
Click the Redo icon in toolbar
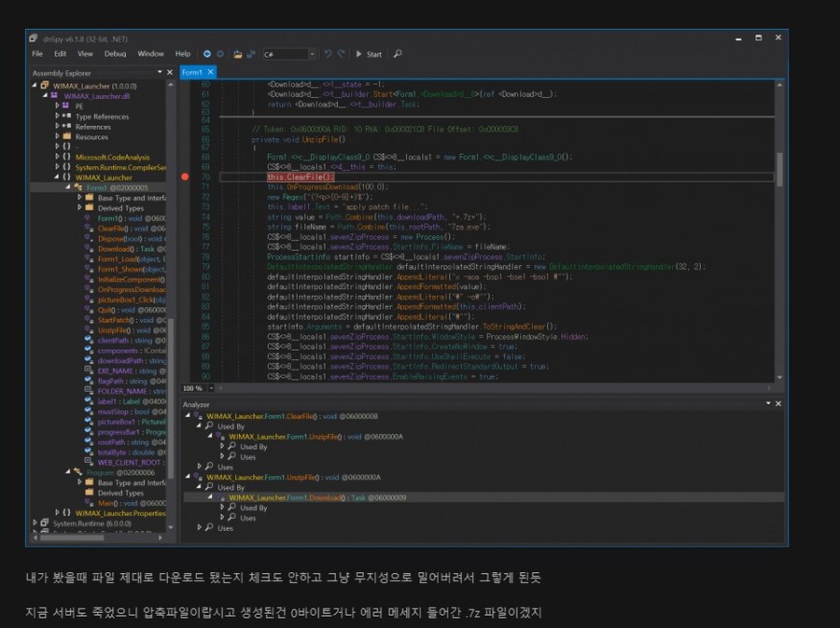341,54
